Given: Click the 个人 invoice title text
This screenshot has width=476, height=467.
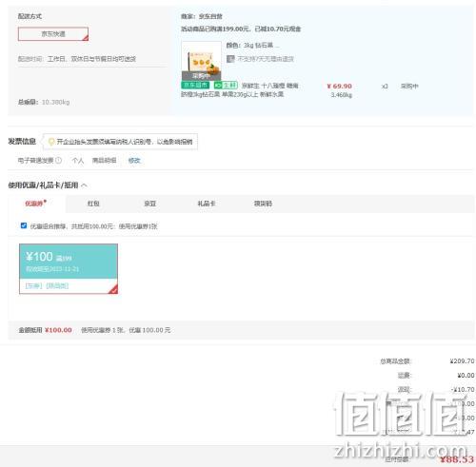Looking at the screenshot, I should coord(78,161).
